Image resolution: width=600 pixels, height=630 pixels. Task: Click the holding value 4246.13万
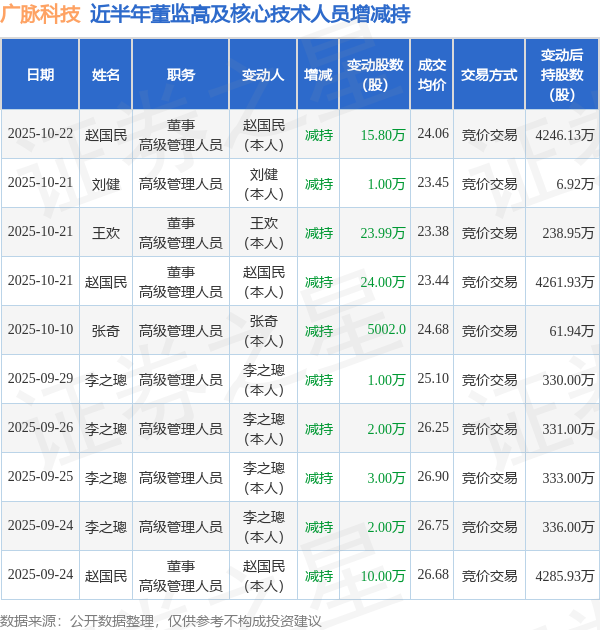[x=565, y=135]
